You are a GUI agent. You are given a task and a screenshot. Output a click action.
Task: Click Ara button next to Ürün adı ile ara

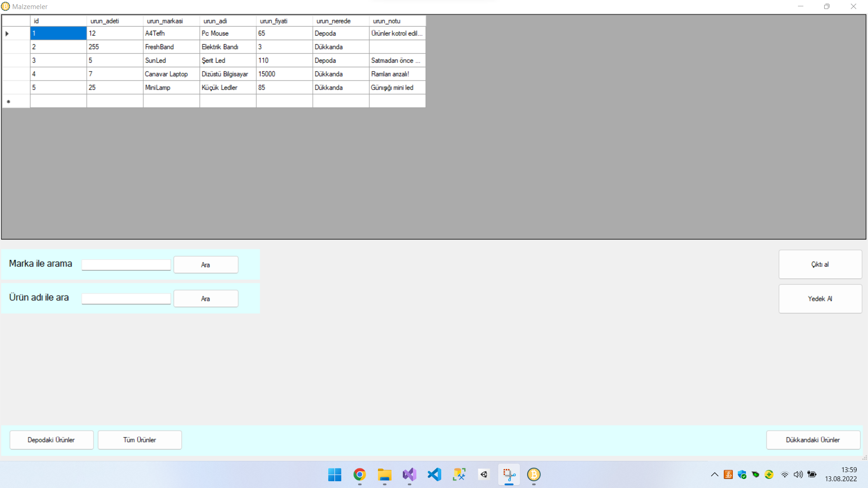tap(206, 299)
